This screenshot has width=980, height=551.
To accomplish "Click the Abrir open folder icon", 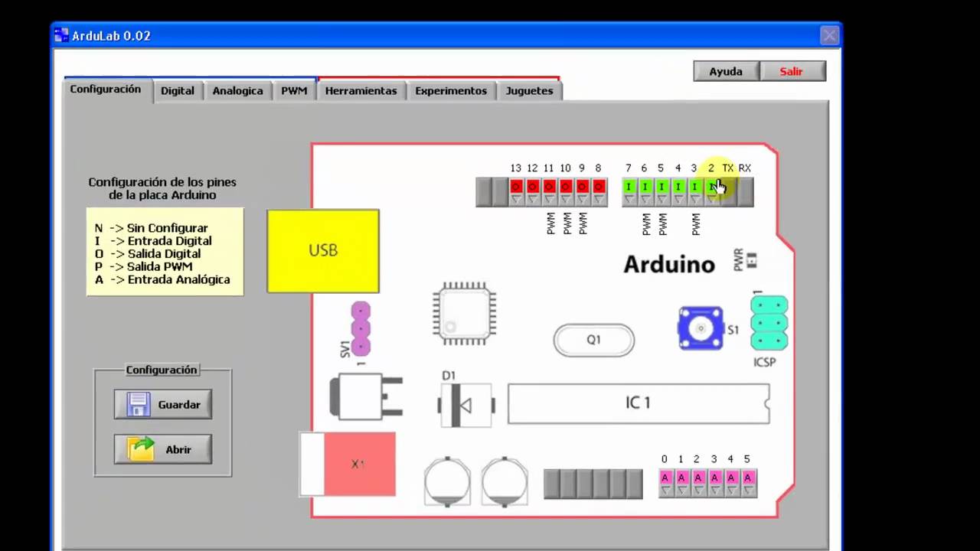I will pyautogui.click(x=139, y=449).
